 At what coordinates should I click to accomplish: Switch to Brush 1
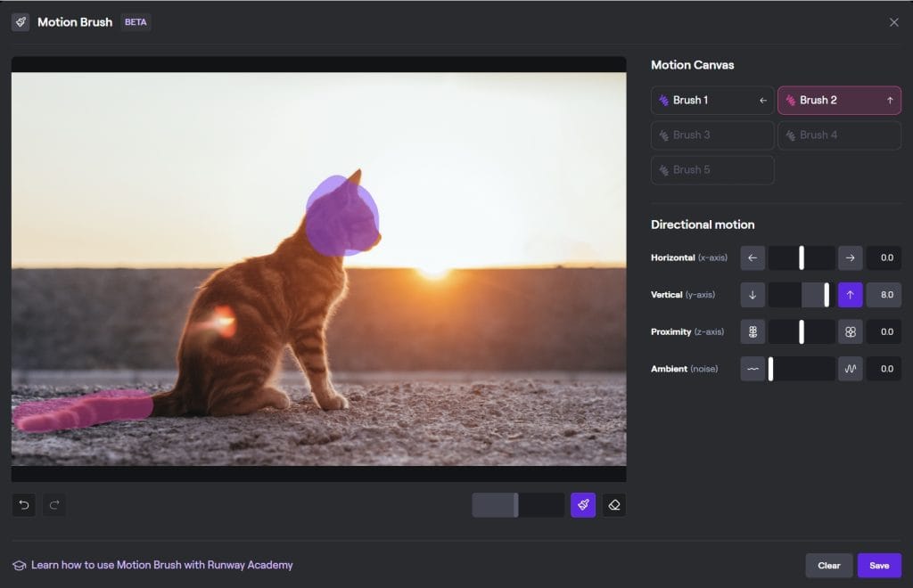712,101
